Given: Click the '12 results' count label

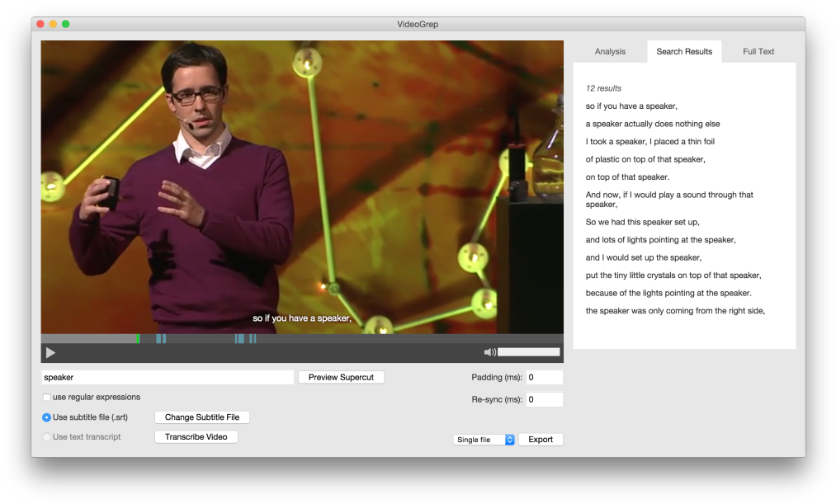Looking at the screenshot, I should (x=603, y=88).
